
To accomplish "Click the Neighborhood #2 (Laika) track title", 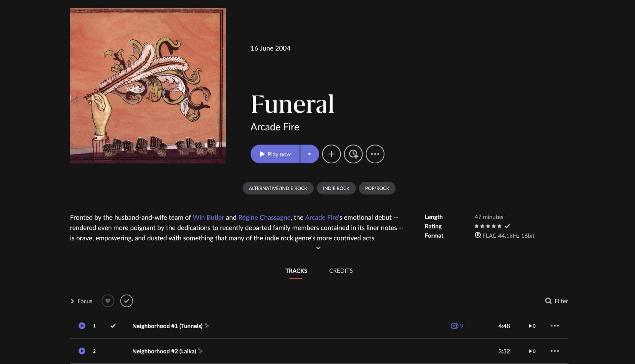I will 164,351.
